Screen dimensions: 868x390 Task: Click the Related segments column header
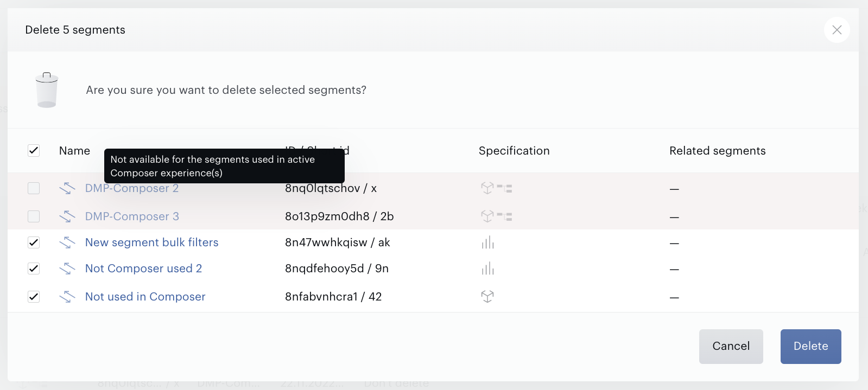(x=717, y=151)
